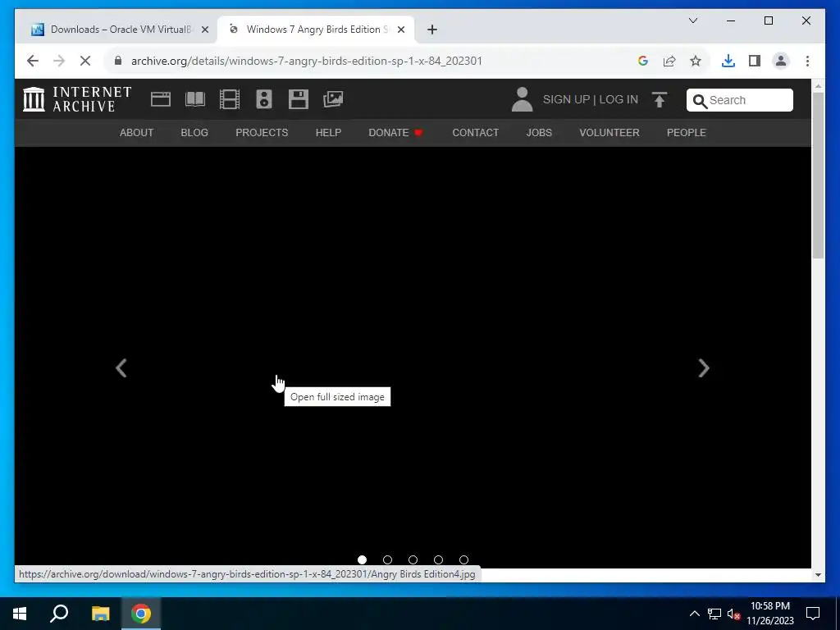Open Chrome downloads icon

tap(728, 61)
